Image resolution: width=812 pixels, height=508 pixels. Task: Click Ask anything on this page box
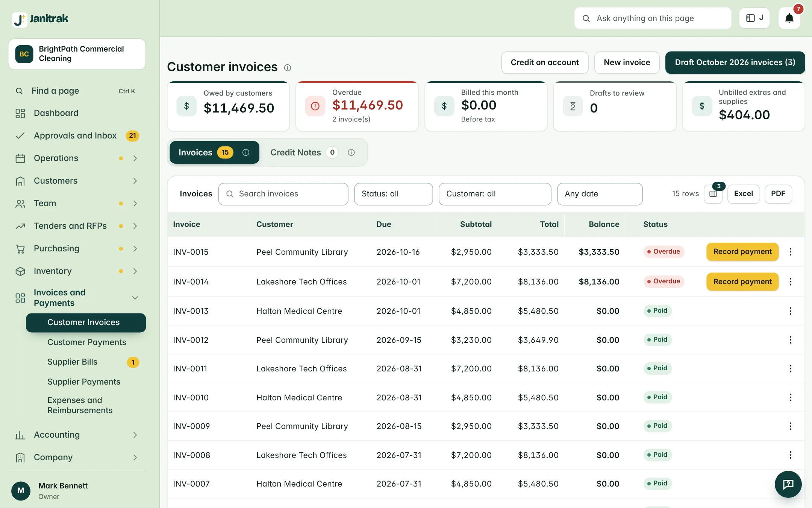point(653,18)
